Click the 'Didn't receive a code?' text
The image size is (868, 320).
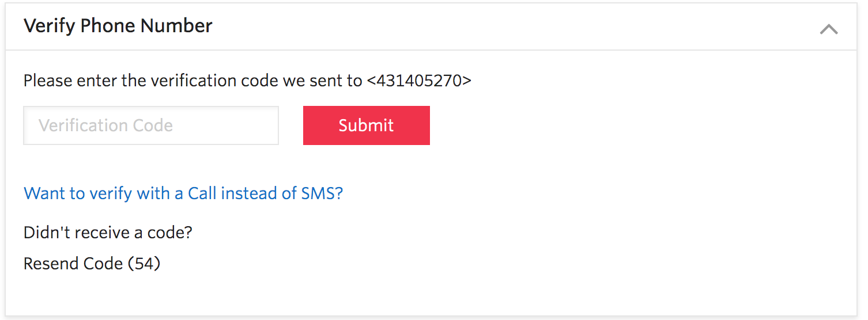[108, 233]
